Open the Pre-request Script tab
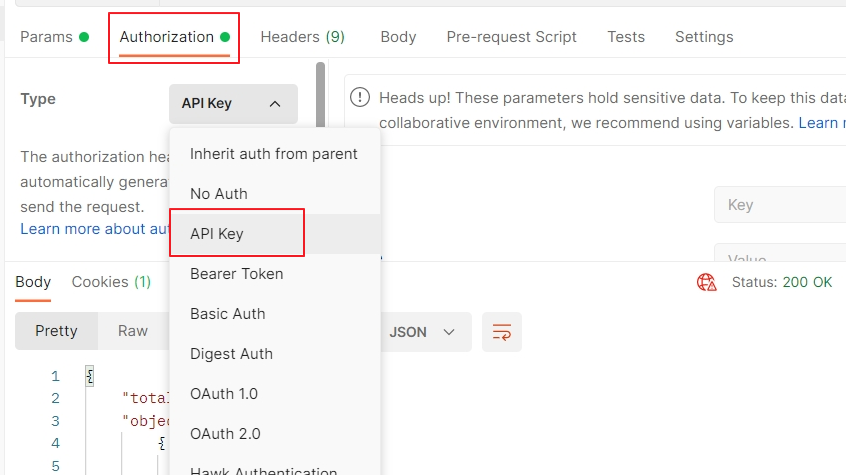This screenshot has height=475, width=846. [x=511, y=37]
